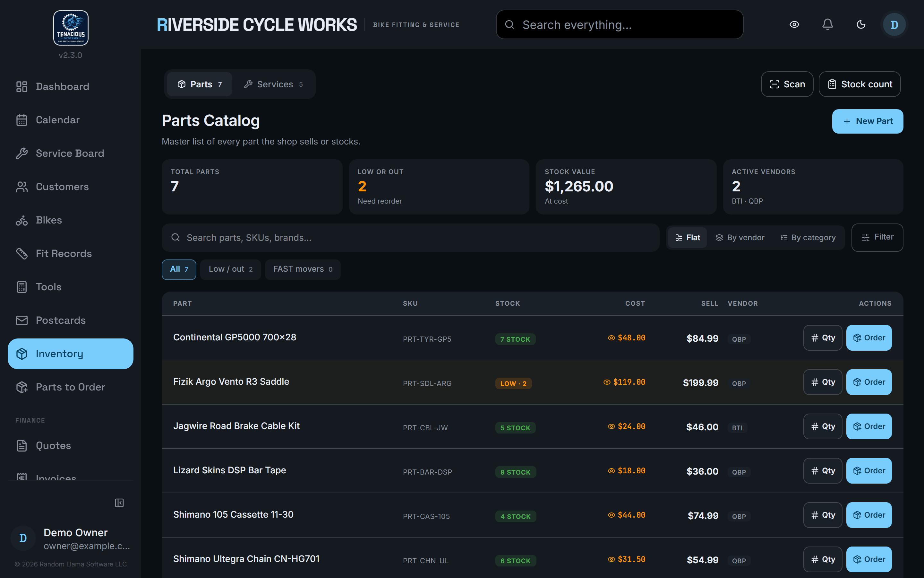Open Quotes under Finance

coord(71,445)
